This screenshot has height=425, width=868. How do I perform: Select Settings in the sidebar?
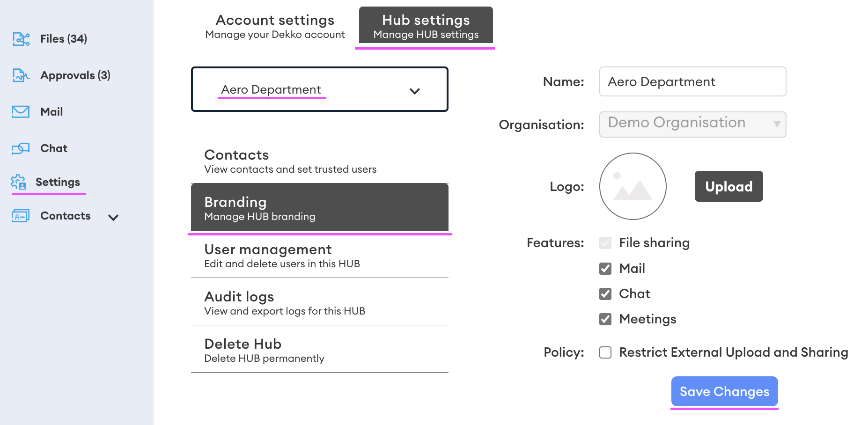click(58, 182)
